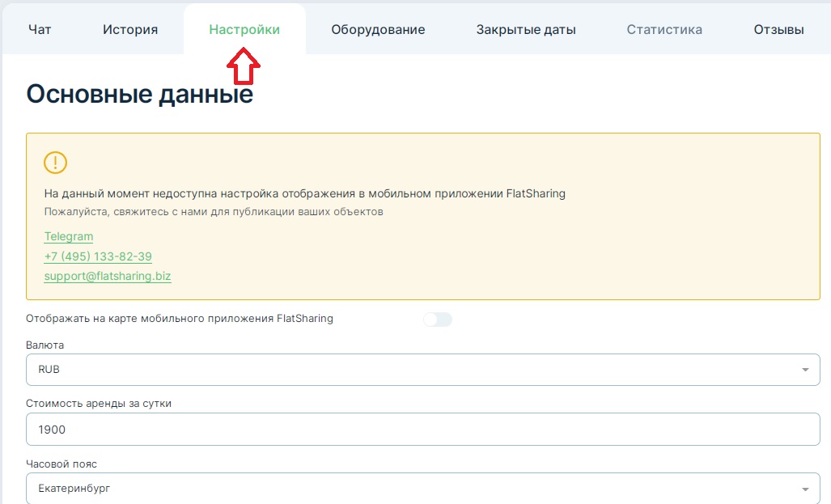Click the Отображать на карте label text

click(x=180, y=319)
